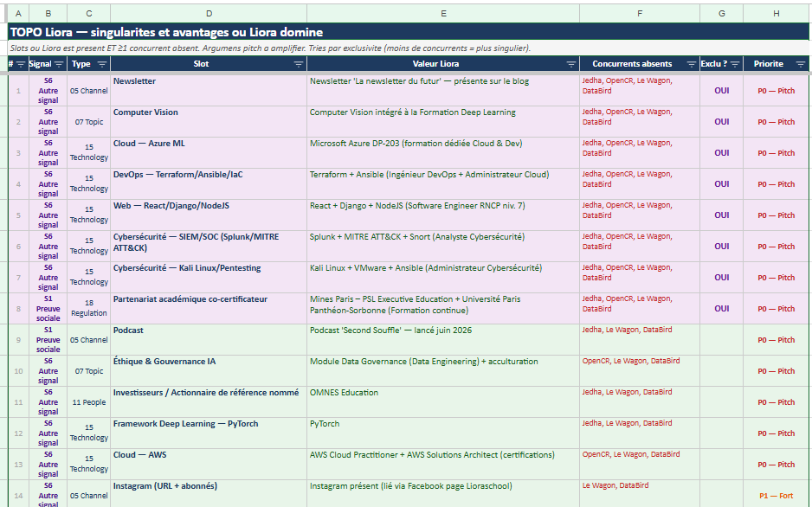The width and height of the screenshot is (812, 507).
Task: Open filter icon in Priorite header
Action: pos(801,64)
